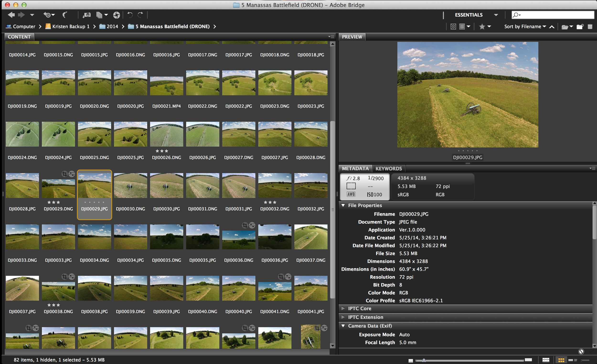Click the cancel metadata changes icon
The width and height of the screenshot is (597, 364).
point(581,351)
